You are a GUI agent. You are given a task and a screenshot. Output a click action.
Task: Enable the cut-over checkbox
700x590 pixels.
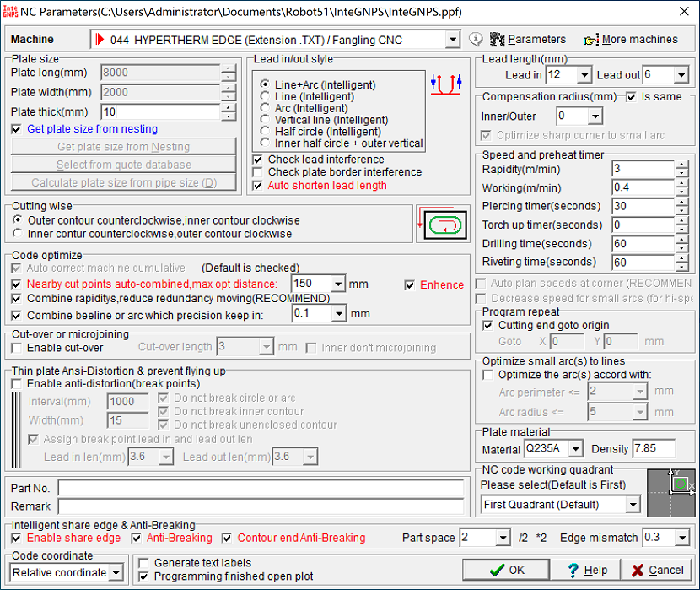[x=18, y=348]
